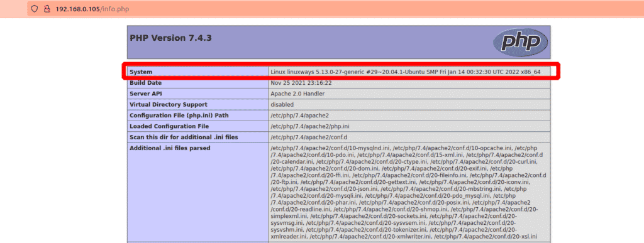Click the Loaded Configuration File label
644x243 pixels.
pyautogui.click(x=169, y=126)
